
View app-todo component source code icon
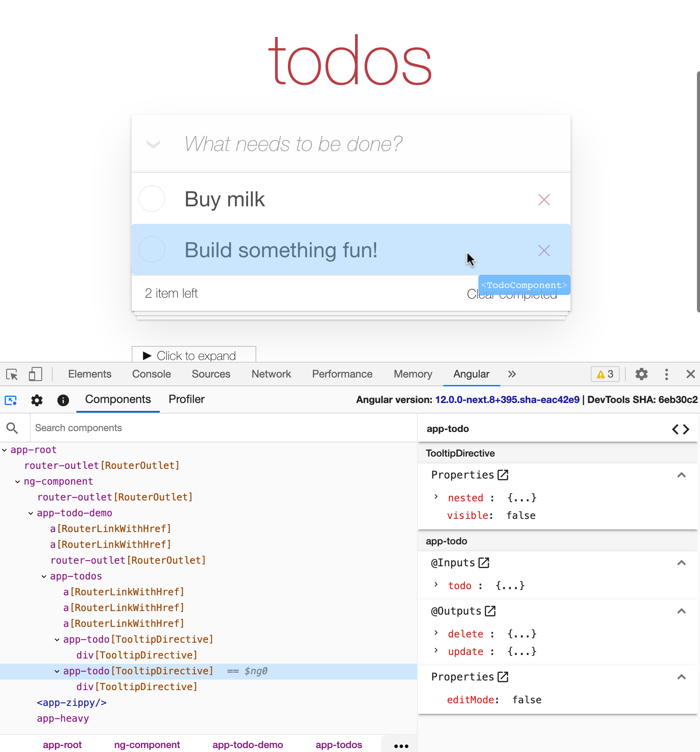click(680, 429)
